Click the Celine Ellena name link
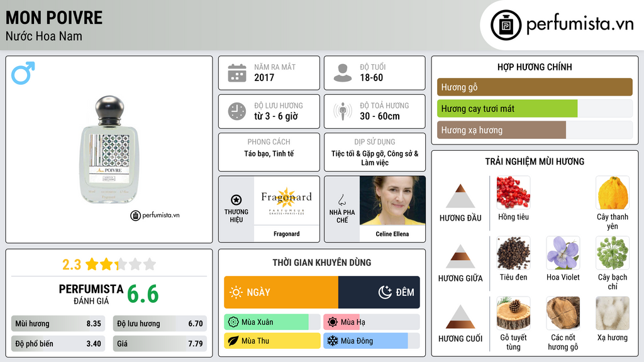The width and height of the screenshot is (644, 362). pyautogui.click(x=392, y=234)
